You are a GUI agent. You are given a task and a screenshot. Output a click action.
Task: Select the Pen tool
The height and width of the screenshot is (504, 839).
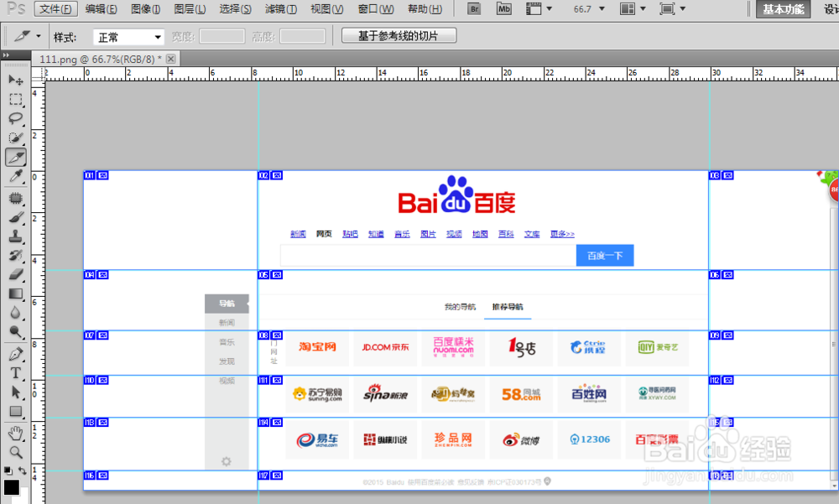[x=15, y=354]
